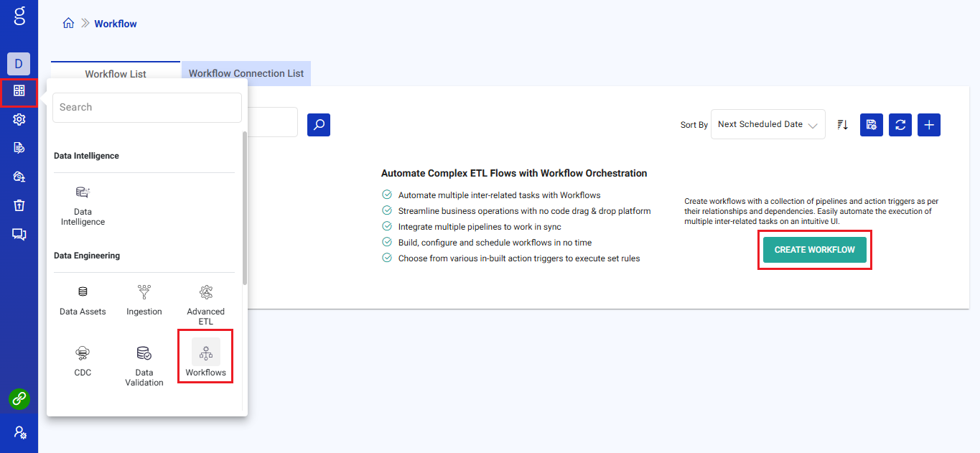Open the CDC module

click(x=83, y=361)
